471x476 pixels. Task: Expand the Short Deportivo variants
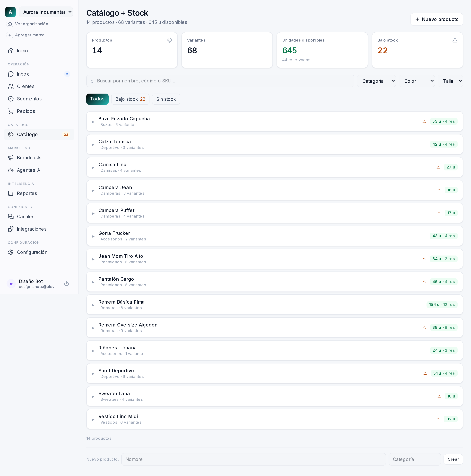(93, 374)
